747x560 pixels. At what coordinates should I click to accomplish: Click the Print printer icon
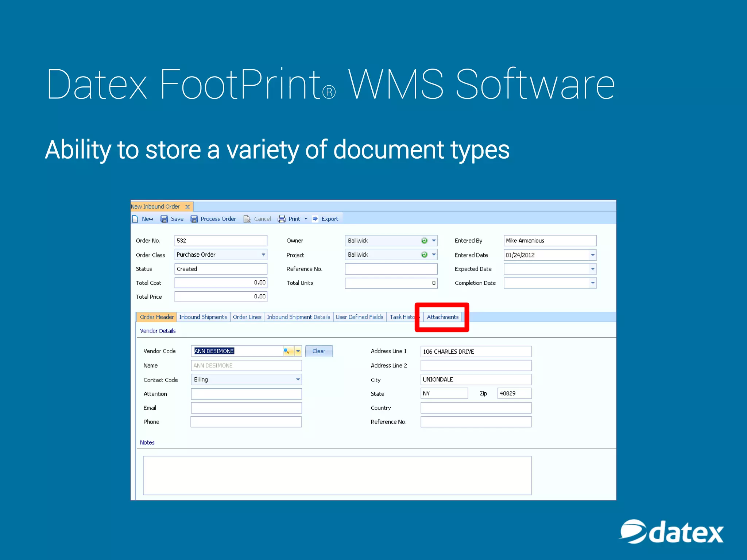(282, 219)
